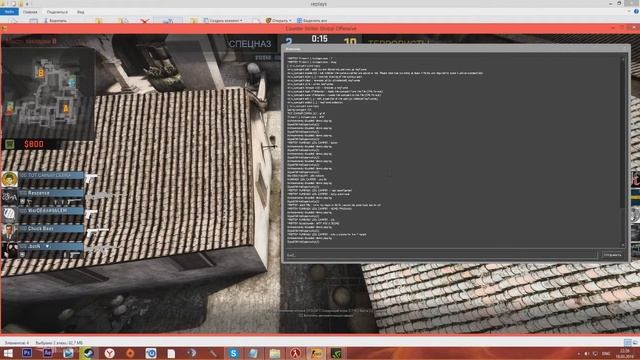Click the bombsite A marker on the radar
This screenshot has height=360, width=640.
pyautogui.click(x=65, y=108)
